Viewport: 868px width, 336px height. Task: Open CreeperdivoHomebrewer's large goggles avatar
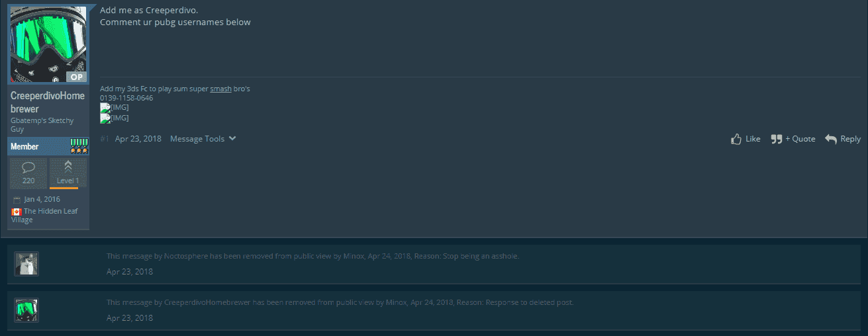click(48, 44)
